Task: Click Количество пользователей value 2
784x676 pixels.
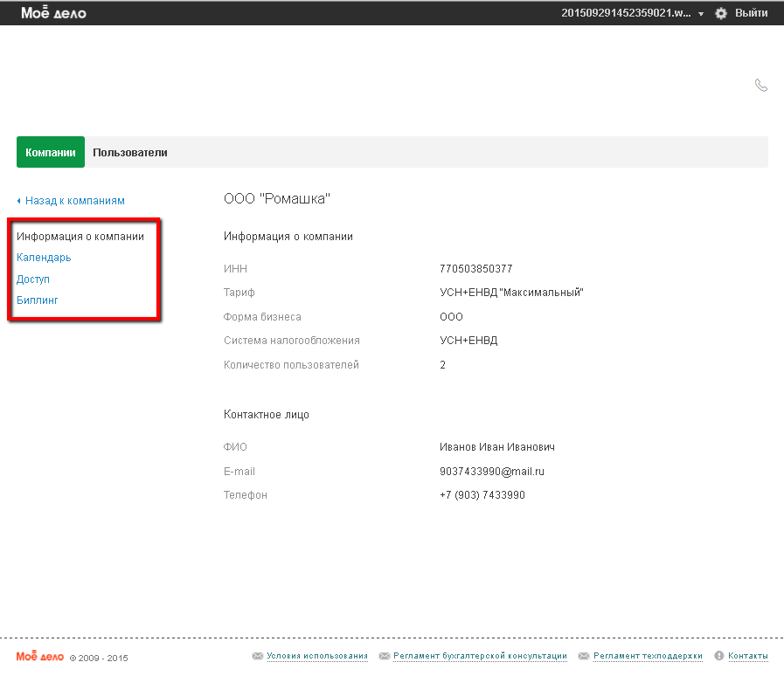Action: pyautogui.click(x=442, y=365)
